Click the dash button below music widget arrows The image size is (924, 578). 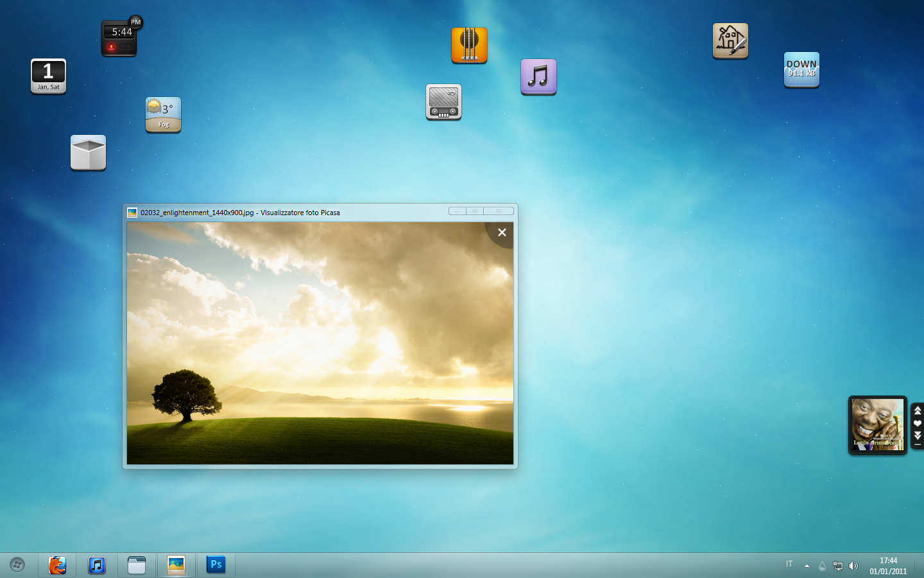918,444
